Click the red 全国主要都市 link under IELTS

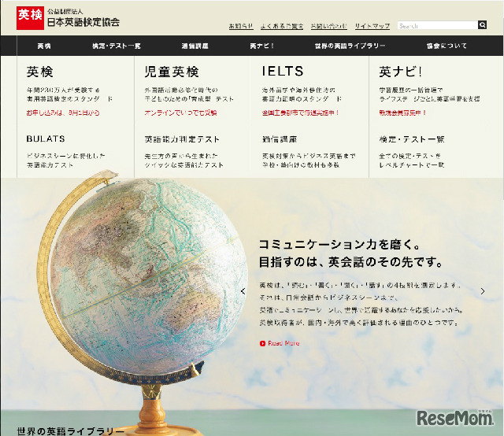301,113
